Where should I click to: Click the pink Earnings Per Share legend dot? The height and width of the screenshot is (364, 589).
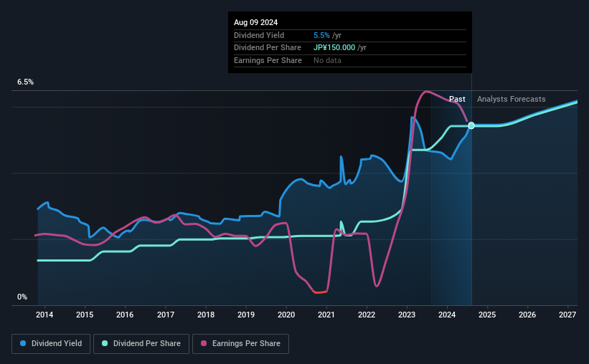(x=204, y=343)
